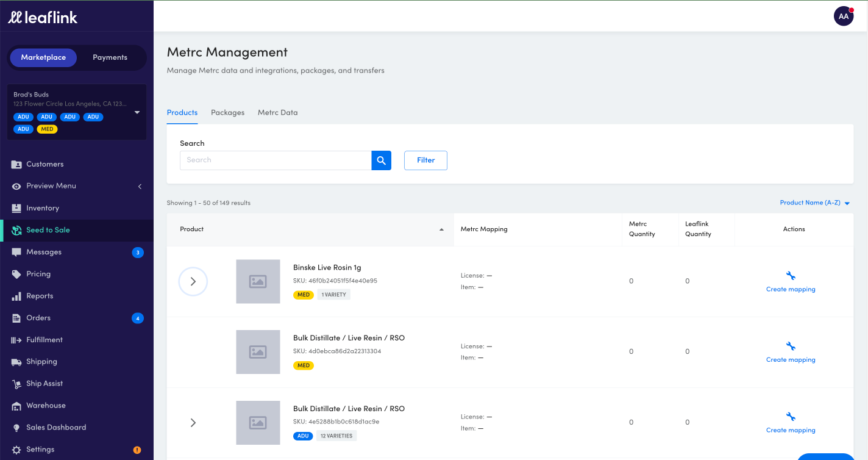Click wrench icon for Binske Live Rosin 1g
The width and height of the screenshot is (868, 460).
click(x=791, y=276)
